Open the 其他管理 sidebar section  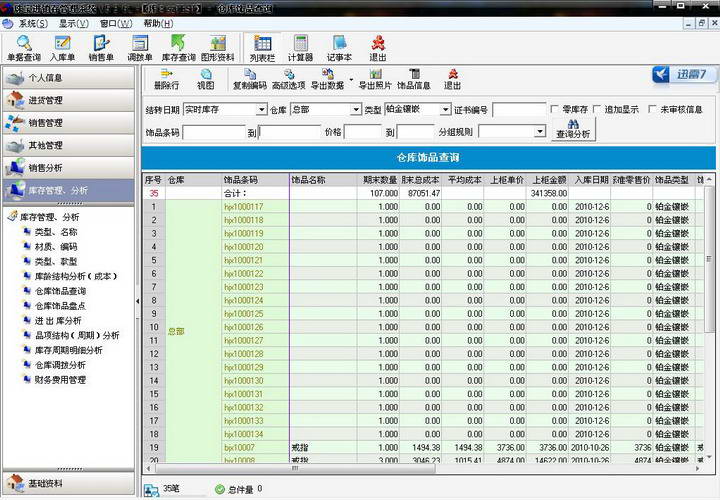point(69,145)
